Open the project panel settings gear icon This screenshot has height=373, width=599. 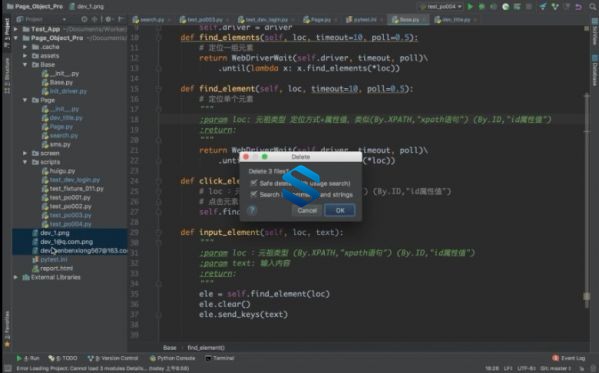point(108,19)
